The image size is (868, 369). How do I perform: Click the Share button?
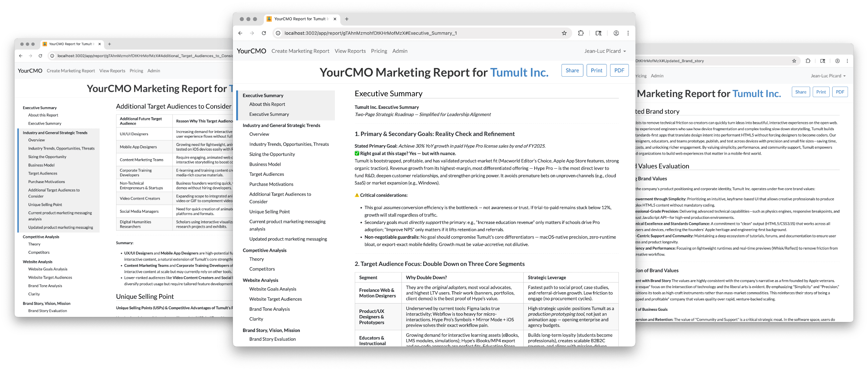(x=572, y=70)
